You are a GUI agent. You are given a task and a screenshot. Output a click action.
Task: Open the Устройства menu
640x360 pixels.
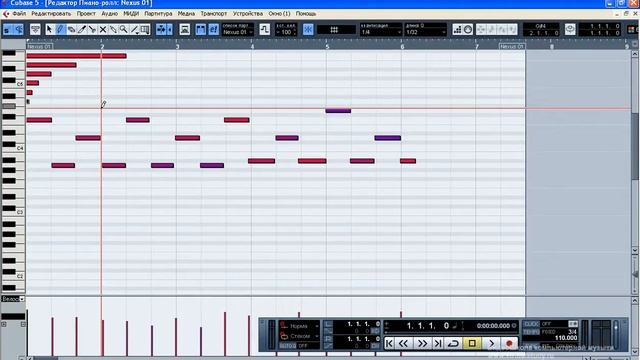248,13
